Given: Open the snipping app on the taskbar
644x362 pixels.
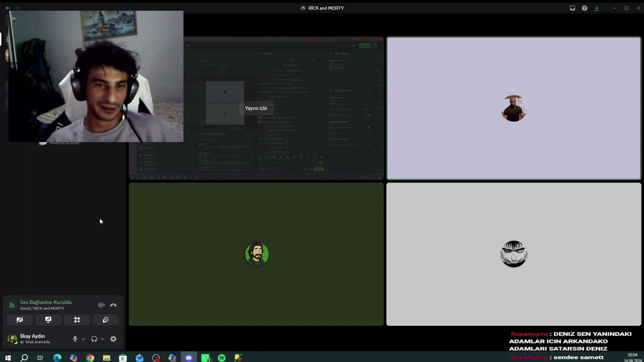Looking at the screenshot, I should pyautogui.click(x=238, y=358).
